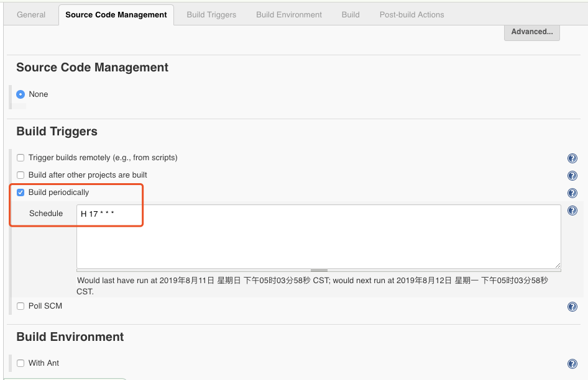Enable Trigger builds remotely checkbox

coord(21,158)
